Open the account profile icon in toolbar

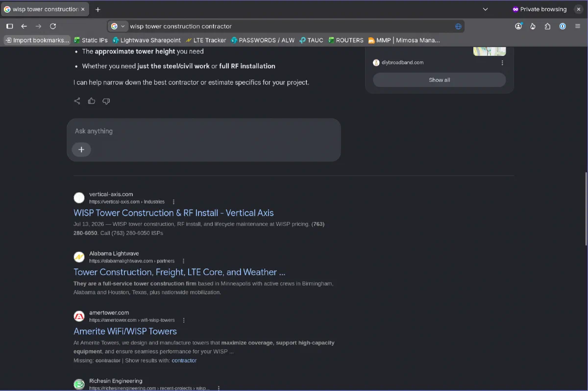(x=518, y=26)
